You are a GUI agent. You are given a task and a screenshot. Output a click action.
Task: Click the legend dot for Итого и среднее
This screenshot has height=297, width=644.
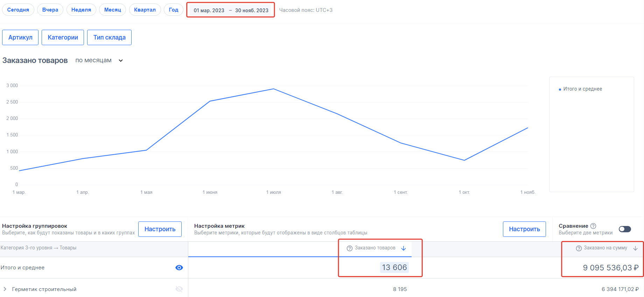[560, 90]
